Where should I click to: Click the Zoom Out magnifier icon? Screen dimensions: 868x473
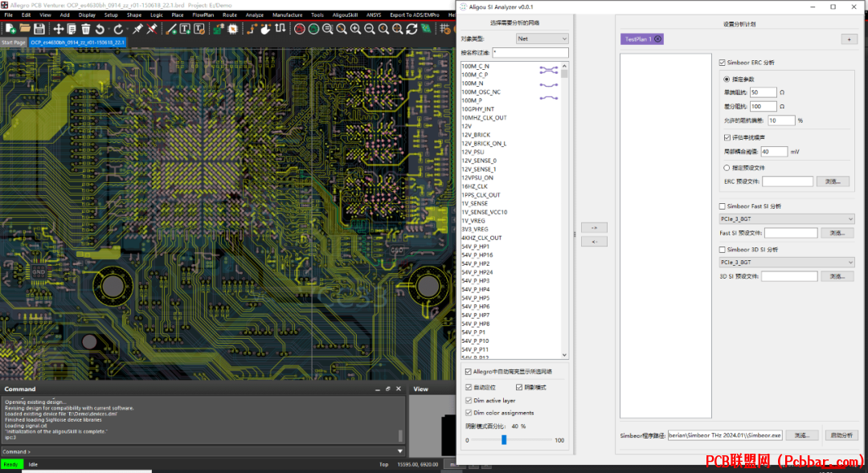[369, 29]
